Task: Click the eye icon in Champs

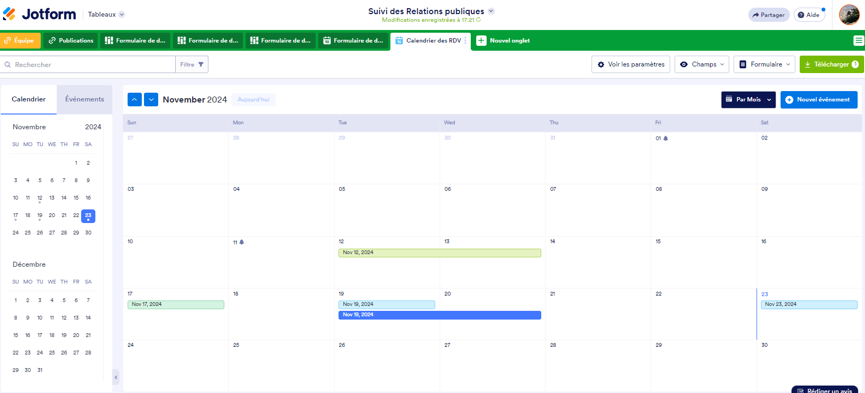Action: click(x=684, y=65)
